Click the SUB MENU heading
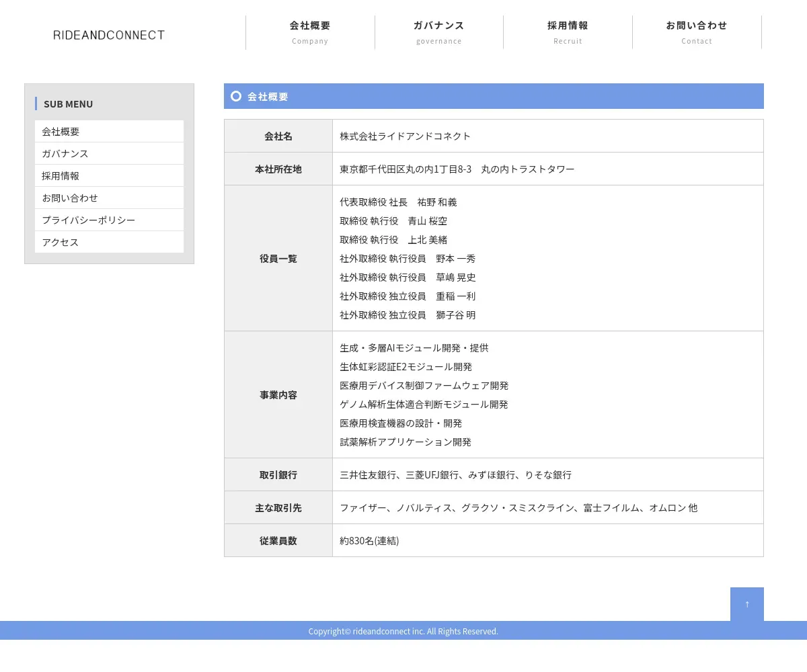 (x=68, y=103)
